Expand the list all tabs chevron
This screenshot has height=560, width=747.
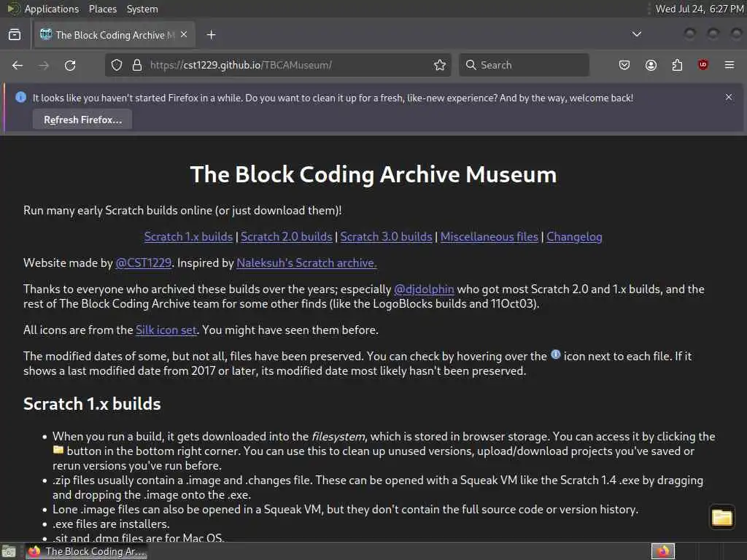636,34
